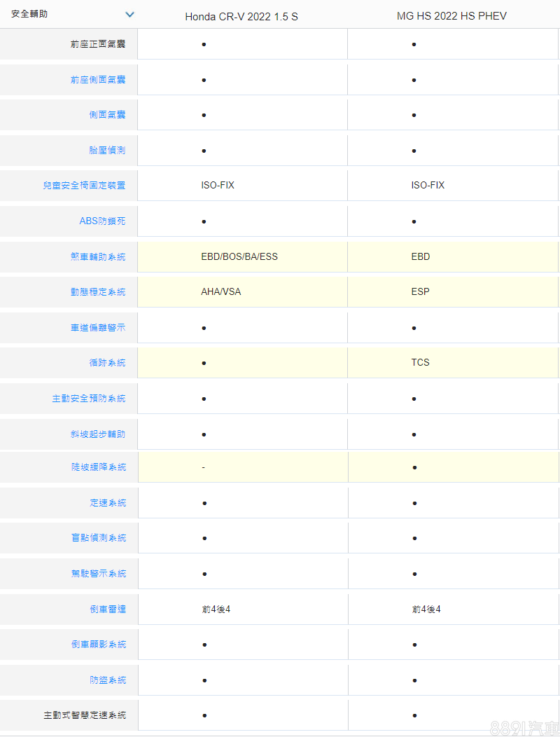This screenshot has width=560, height=737.
Task: Open the 前座側面氣囊 link
Action: 98,80
